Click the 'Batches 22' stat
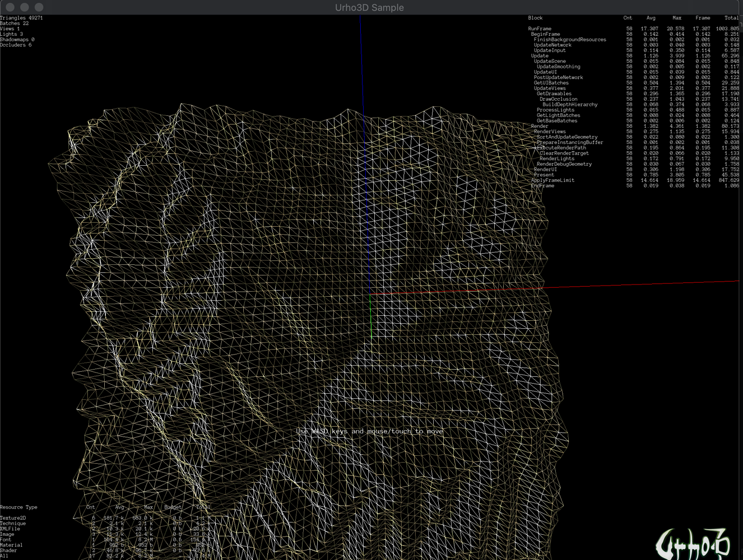The image size is (743, 560). coord(15,24)
